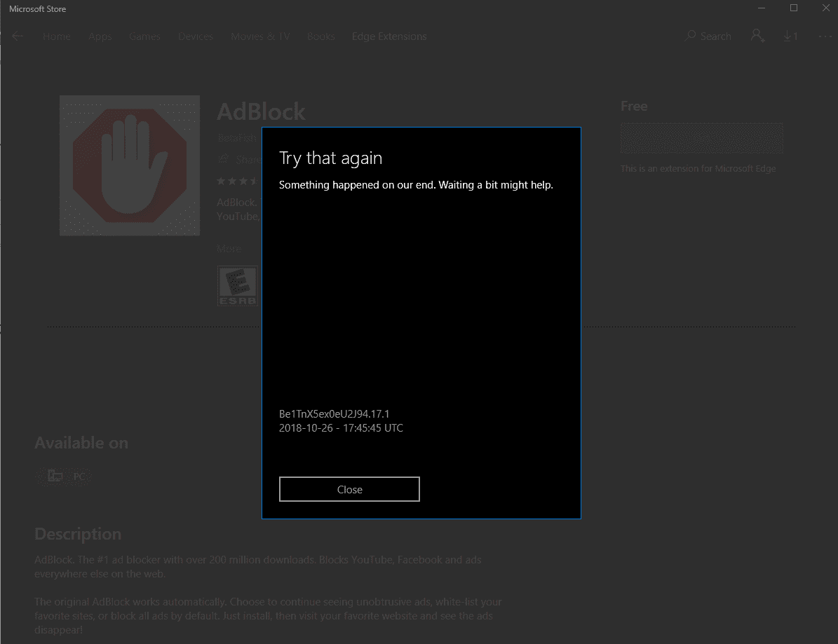This screenshot has width=838, height=644.
Task: Click the PC availability badge
Action: pos(64,477)
